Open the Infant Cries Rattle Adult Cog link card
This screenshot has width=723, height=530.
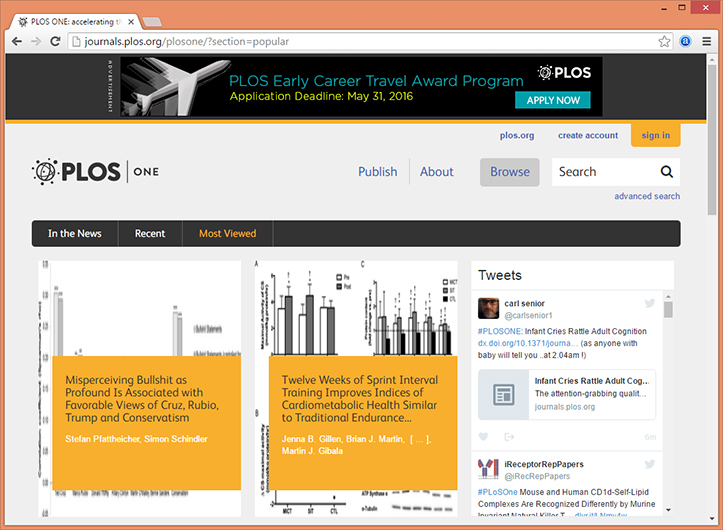[x=567, y=394]
